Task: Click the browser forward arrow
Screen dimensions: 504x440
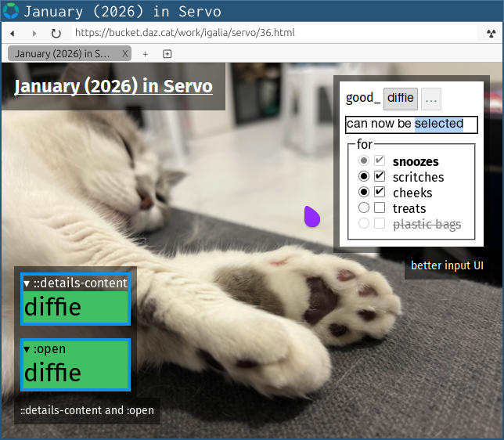Action: pos(34,34)
